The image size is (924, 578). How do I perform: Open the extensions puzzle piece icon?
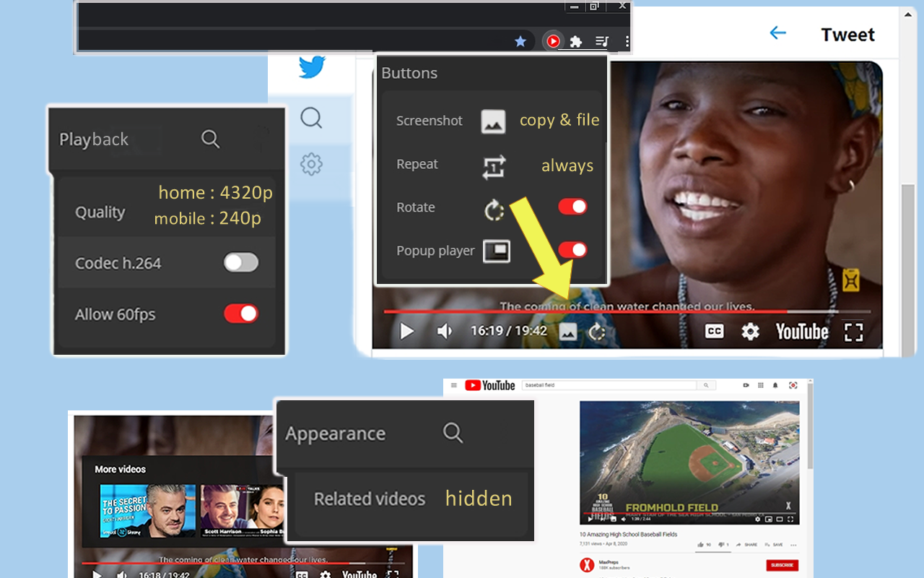tap(576, 42)
